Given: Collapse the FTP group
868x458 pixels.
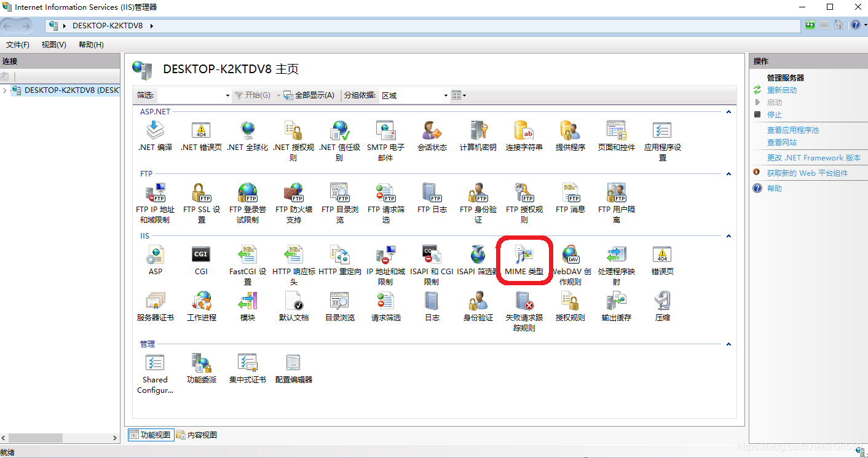Looking at the screenshot, I should click(x=728, y=174).
